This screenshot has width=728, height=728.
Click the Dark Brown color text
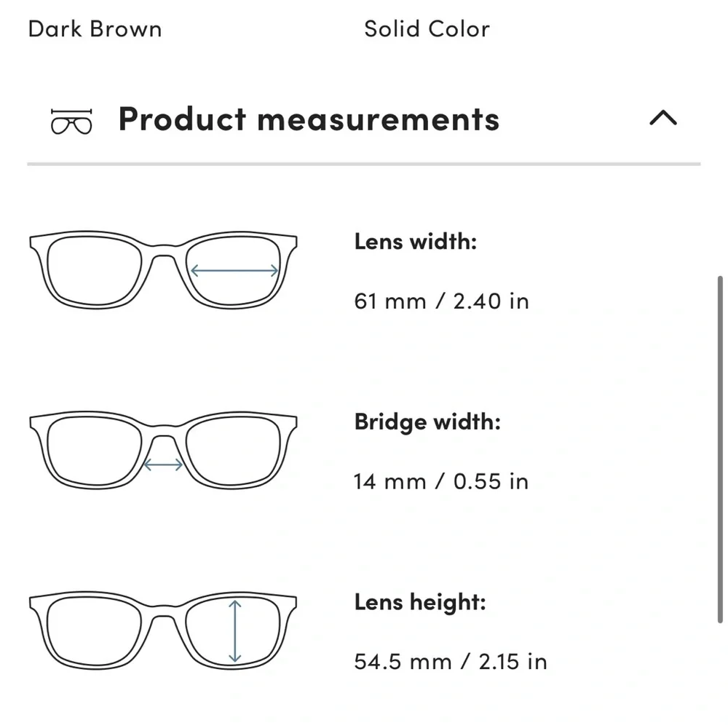(x=95, y=29)
